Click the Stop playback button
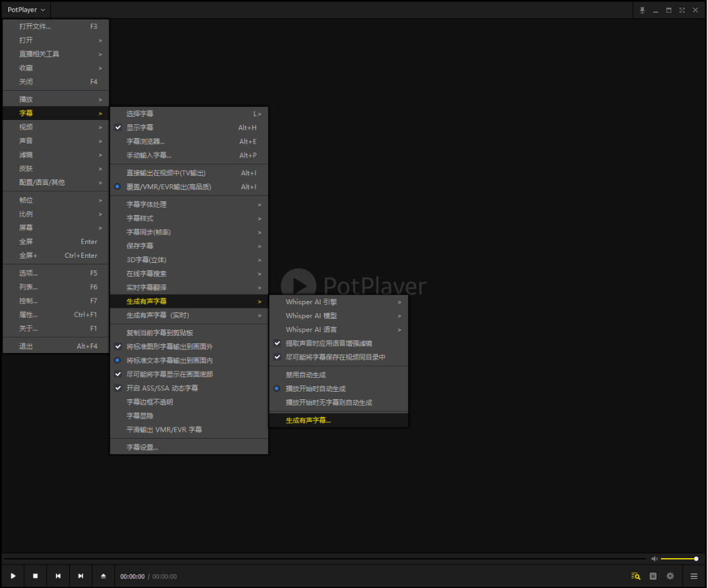The height and width of the screenshot is (588, 708). tap(35, 576)
